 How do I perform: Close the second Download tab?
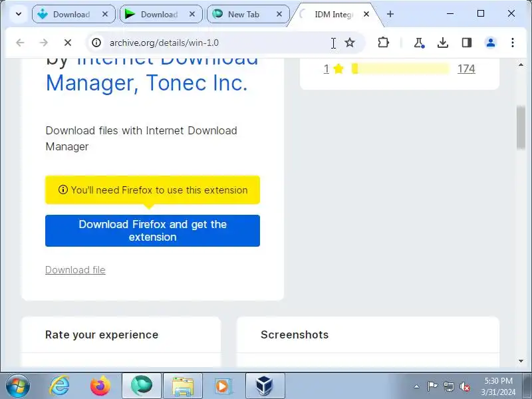coord(192,14)
